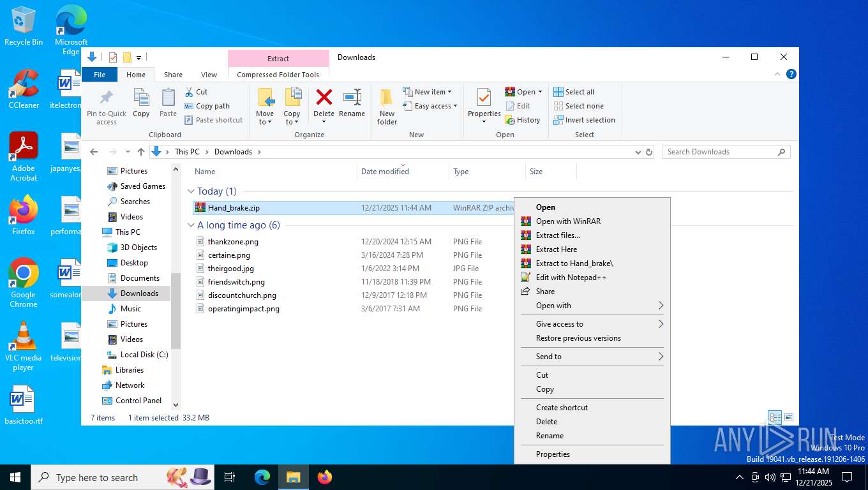This screenshot has height=490, width=868.
Task: Click the Back navigation arrow
Action: (x=94, y=152)
